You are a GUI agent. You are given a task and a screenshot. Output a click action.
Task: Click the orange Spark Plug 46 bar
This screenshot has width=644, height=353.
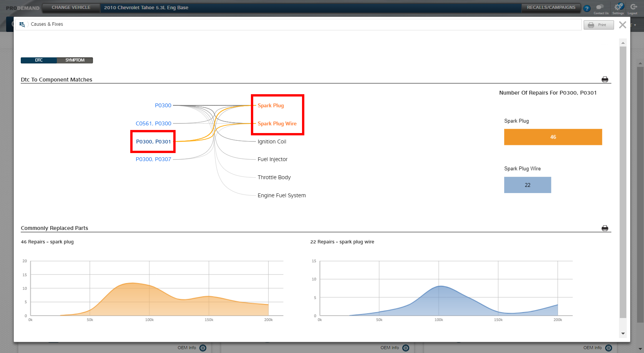(553, 137)
